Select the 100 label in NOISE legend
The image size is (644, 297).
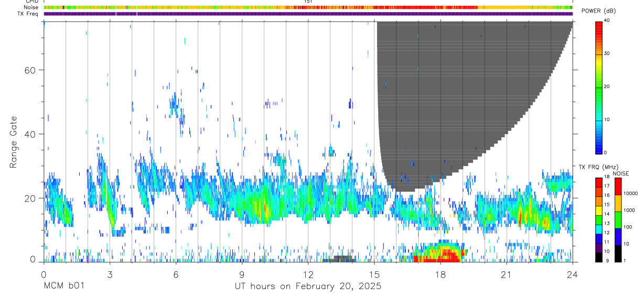(627, 227)
